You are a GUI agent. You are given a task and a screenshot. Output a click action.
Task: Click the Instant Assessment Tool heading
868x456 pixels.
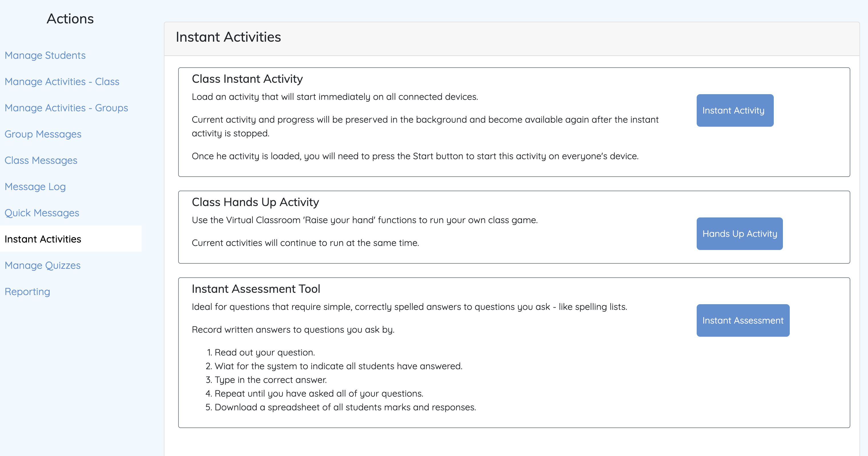[256, 289]
